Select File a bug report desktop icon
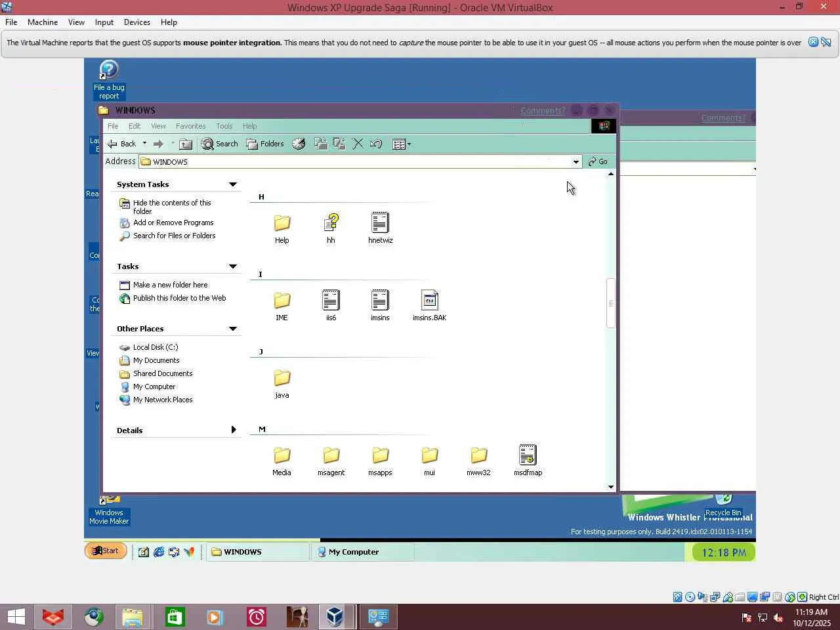 tap(109, 80)
